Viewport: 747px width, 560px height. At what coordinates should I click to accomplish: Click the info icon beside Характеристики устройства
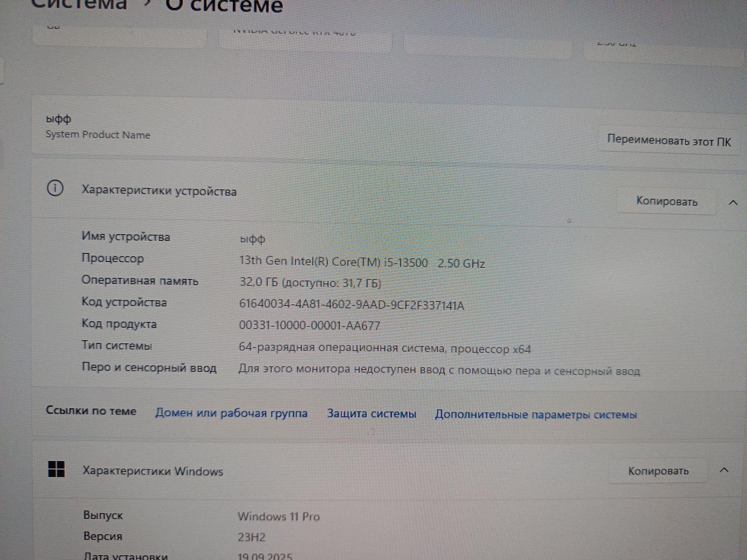click(55, 188)
